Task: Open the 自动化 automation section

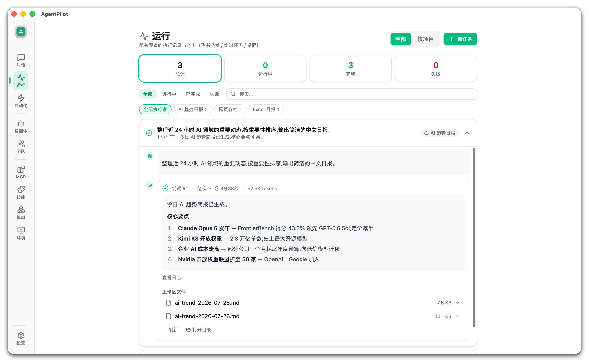Action: pos(21,101)
